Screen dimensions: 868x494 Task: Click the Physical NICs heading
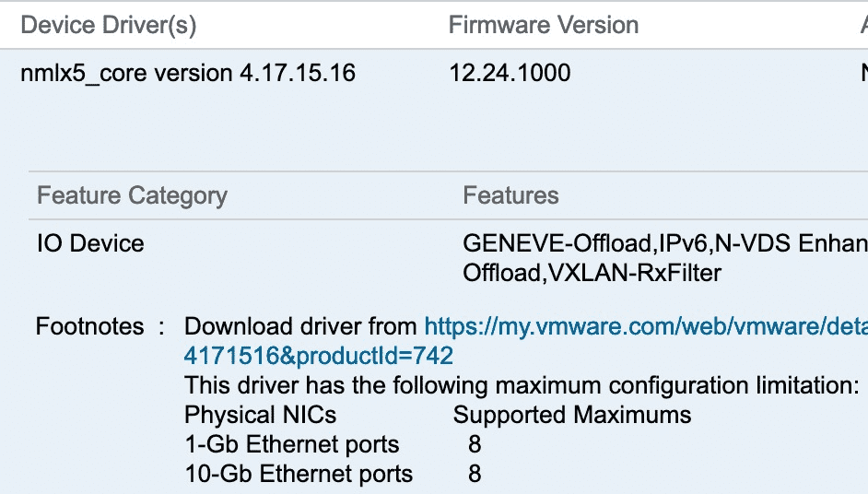(x=260, y=415)
